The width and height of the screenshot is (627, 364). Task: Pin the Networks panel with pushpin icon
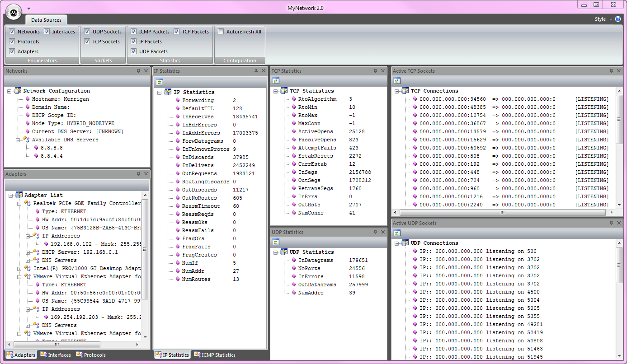[x=139, y=71]
